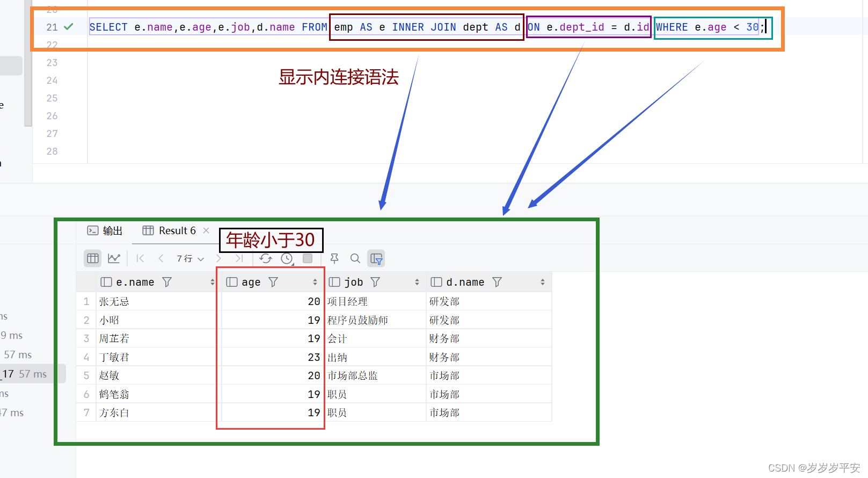Sort by the job column arrows
The height and width of the screenshot is (478, 868).
(x=417, y=282)
